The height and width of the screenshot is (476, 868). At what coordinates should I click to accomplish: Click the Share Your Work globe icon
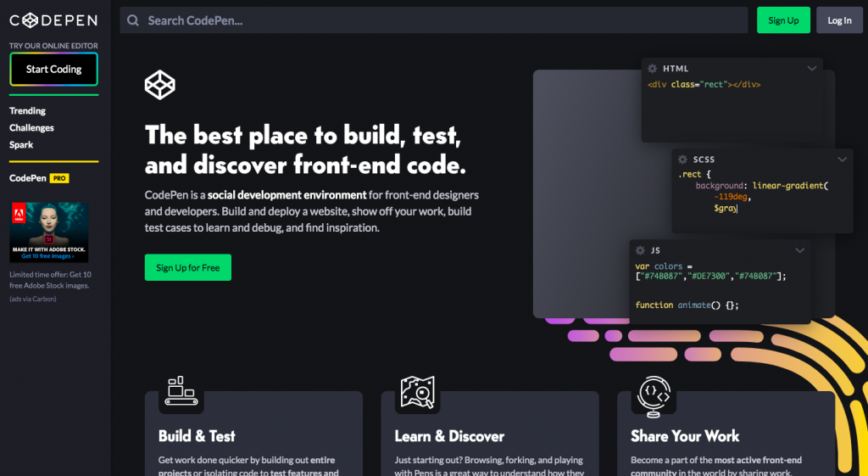653,395
